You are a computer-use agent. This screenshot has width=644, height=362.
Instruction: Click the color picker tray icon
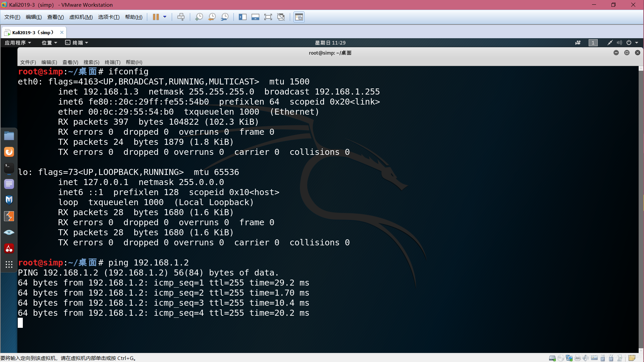610,43
